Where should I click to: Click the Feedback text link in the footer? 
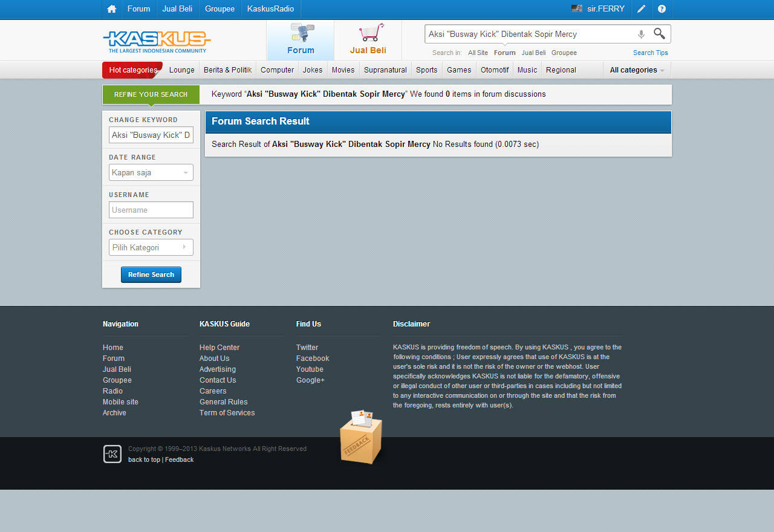pyautogui.click(x=180, y=460)
